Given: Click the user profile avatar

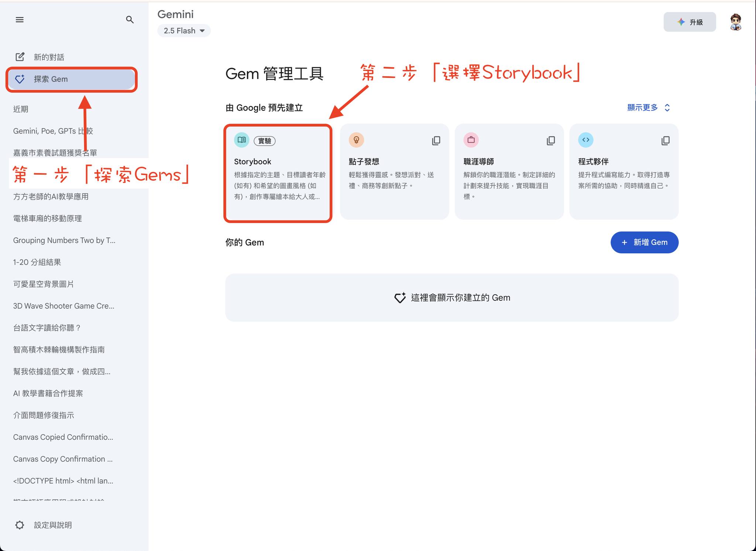Looking at the screenshot, I should [x=735, y=22].
